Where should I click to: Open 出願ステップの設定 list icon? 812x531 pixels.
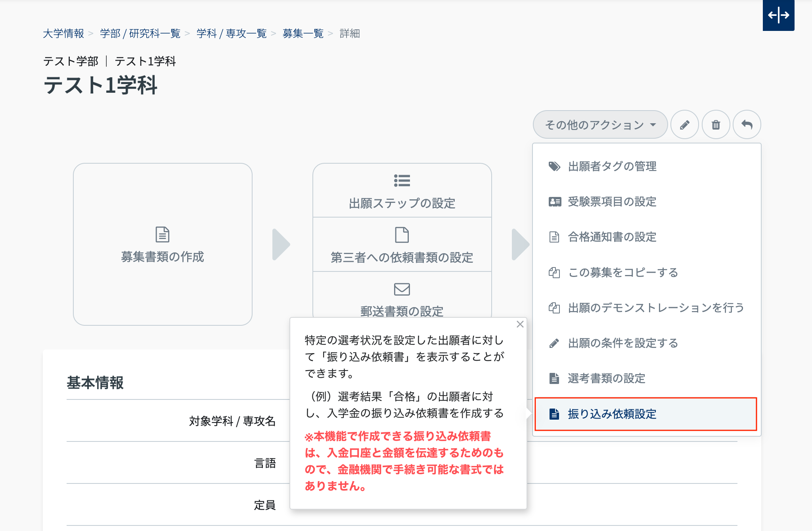402,181
